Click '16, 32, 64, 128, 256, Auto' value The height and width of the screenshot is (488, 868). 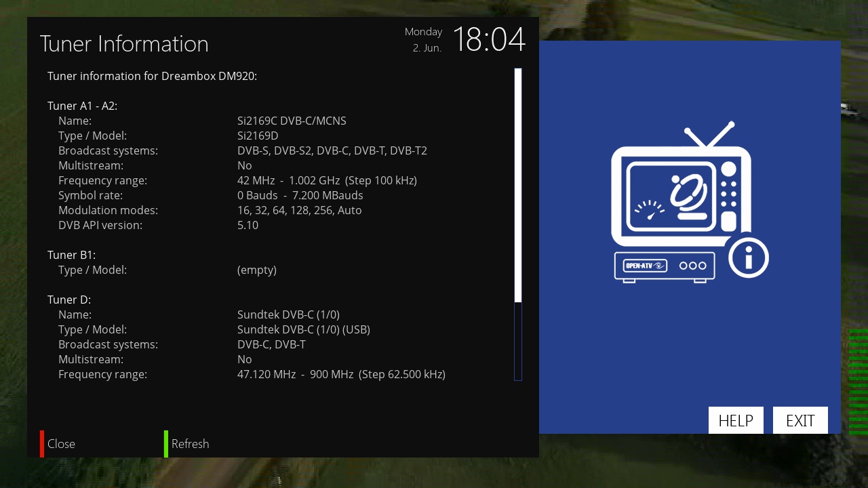pos(299,210)
